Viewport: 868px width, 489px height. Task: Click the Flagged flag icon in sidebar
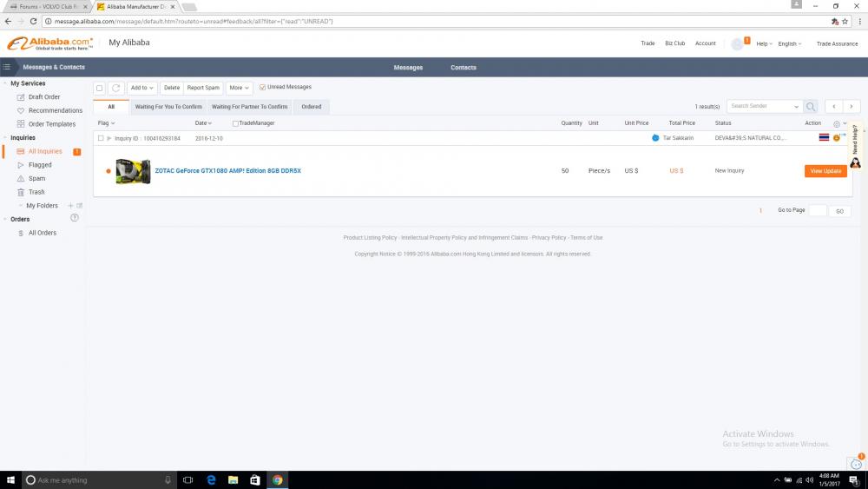coord(21,165)
